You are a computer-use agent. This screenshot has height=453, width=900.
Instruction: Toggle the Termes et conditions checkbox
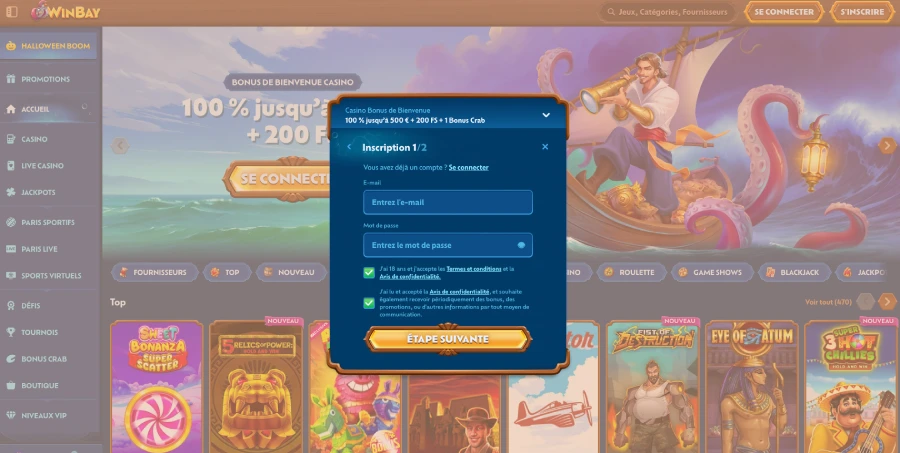point(369,273)
